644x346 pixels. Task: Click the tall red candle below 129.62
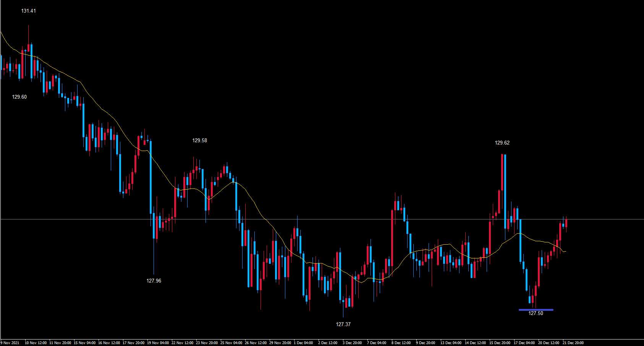click(x=502, y=172)
